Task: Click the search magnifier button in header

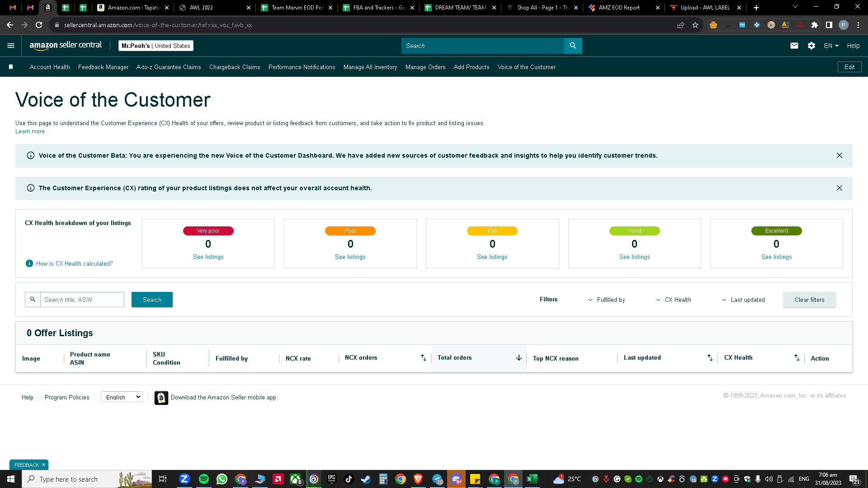Action: click(573, 46)
